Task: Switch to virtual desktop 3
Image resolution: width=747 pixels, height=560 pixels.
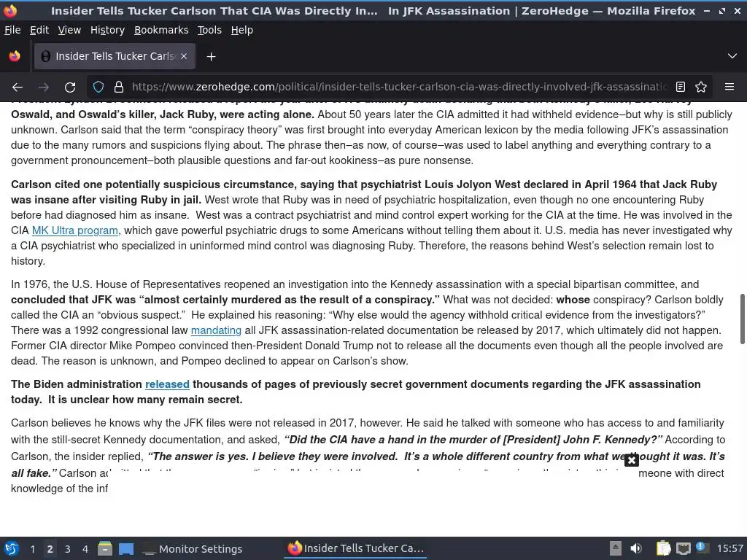Action: [x=67, y=549]
